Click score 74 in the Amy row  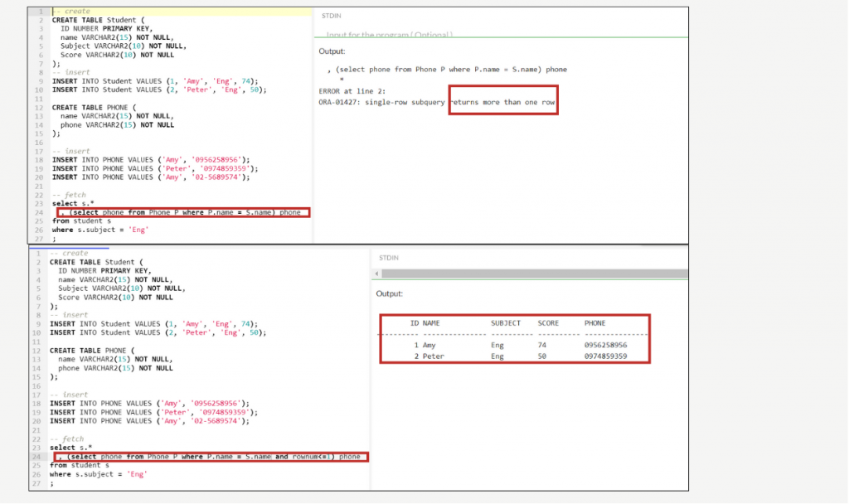(x=542, y=345)
